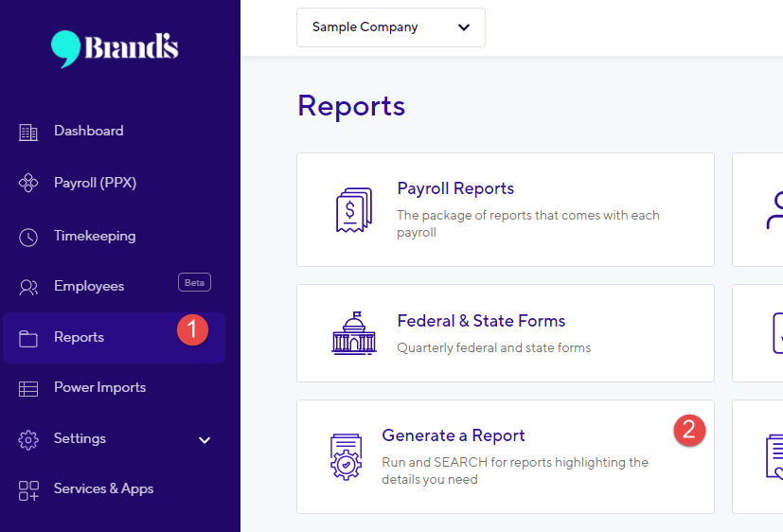Click the Reports folder icon in sidebar

click(28, 338)
